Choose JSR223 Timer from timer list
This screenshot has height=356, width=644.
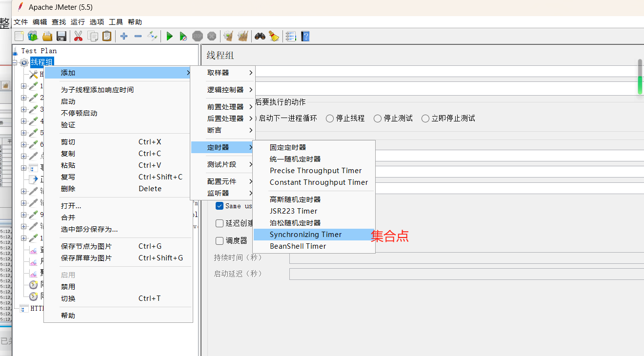pyautogui.click(x=314, y=211)
